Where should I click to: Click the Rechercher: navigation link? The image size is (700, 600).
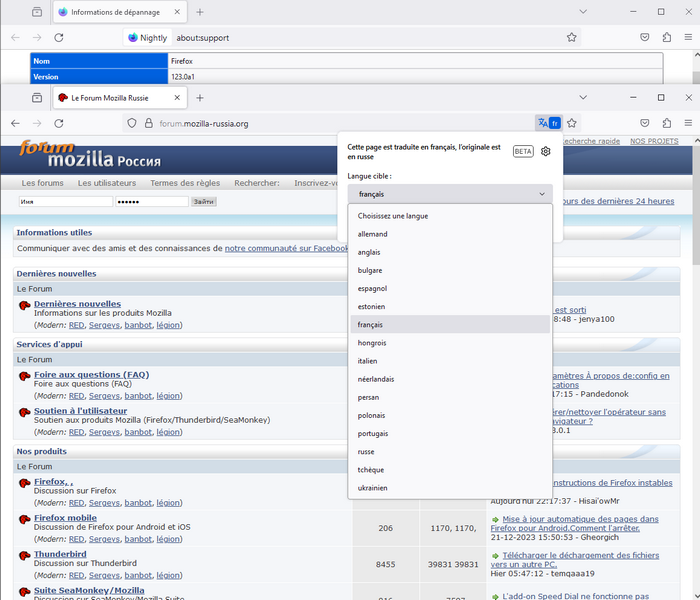[x=257, y=183]
